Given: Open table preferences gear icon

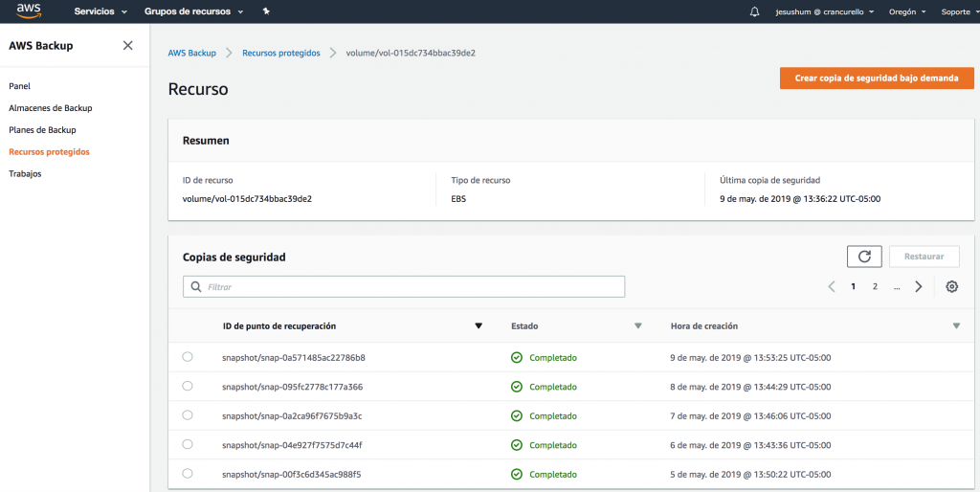Looking at the screenshot, I should (x=951, y=286).
